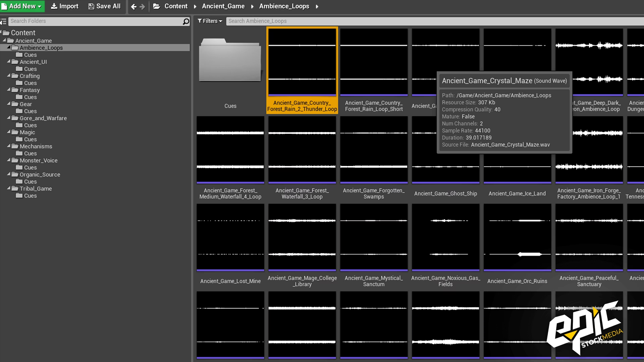The width and height of the screenshot is (644, 362).
Task: Collapse the Ancient_Game folder tree
Action: click(4, 40)
